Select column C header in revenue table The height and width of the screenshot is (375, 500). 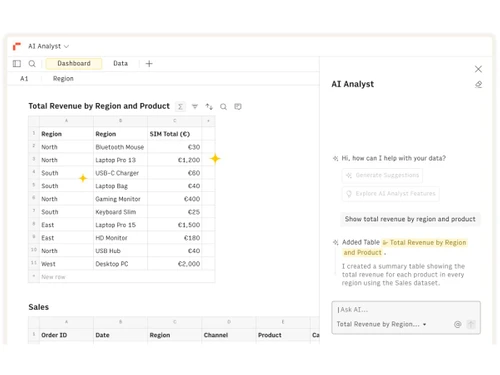[175, 121]
